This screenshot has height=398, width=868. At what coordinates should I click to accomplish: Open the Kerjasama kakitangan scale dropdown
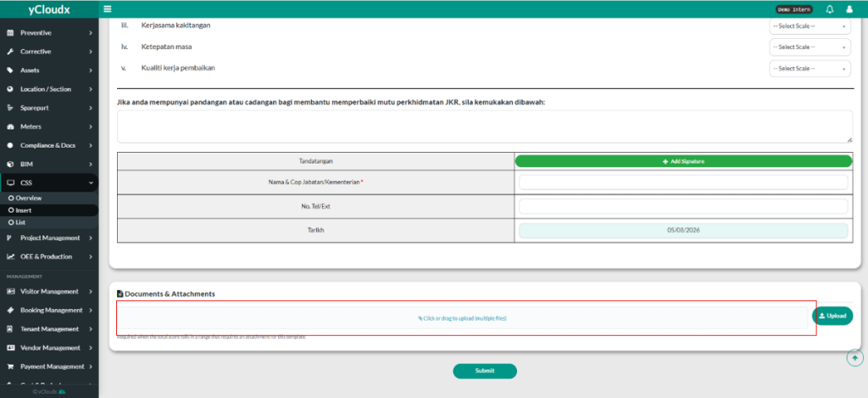[810, 26]
